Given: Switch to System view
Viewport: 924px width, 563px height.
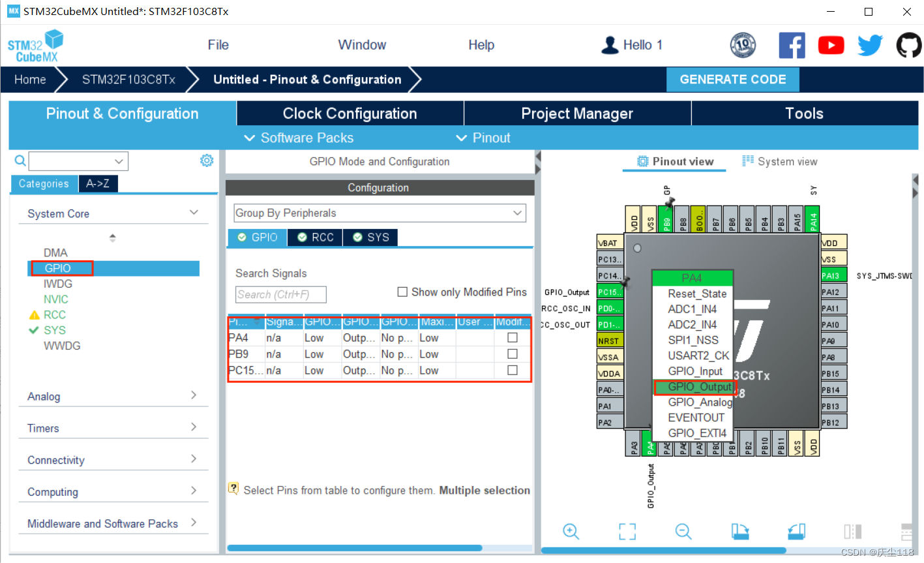Looking at the screenshot, I should [779, 162].
